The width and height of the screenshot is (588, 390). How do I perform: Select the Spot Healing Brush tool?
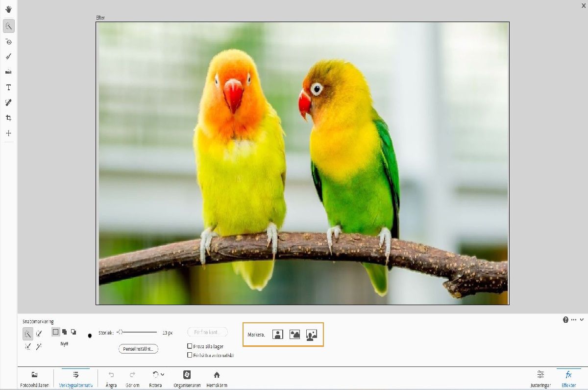tap(8, 103)
